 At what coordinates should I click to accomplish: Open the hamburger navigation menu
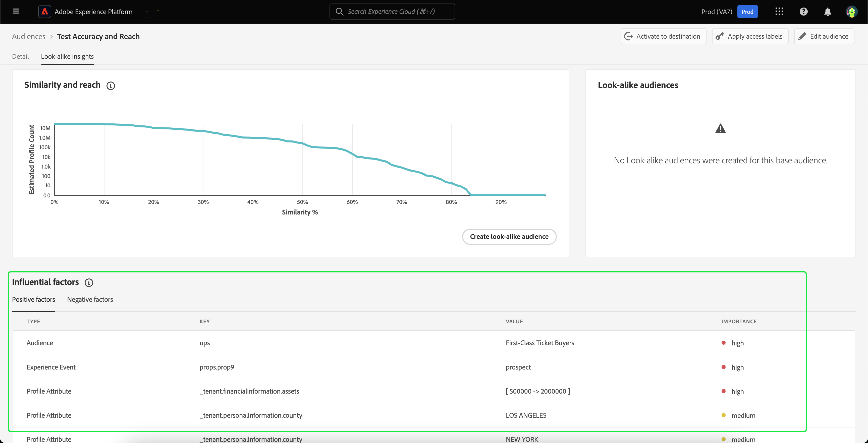tap(16, 12)
